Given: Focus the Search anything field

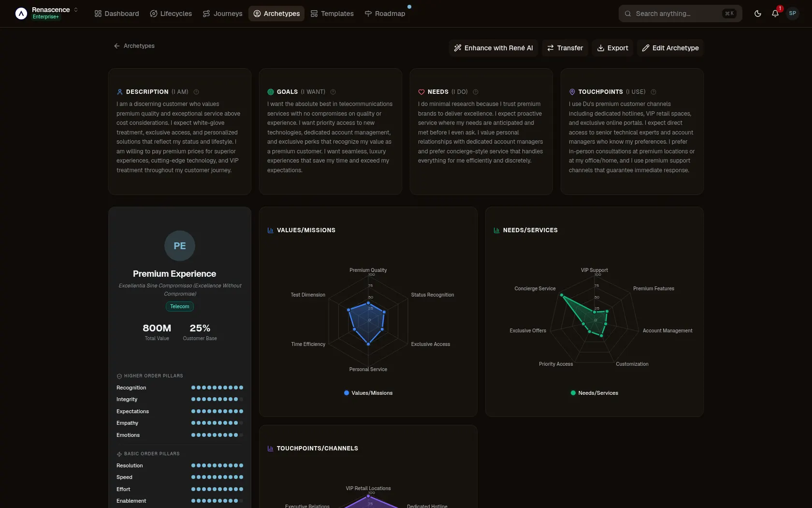Looking at the screenshot, I should tap(680, 14).
